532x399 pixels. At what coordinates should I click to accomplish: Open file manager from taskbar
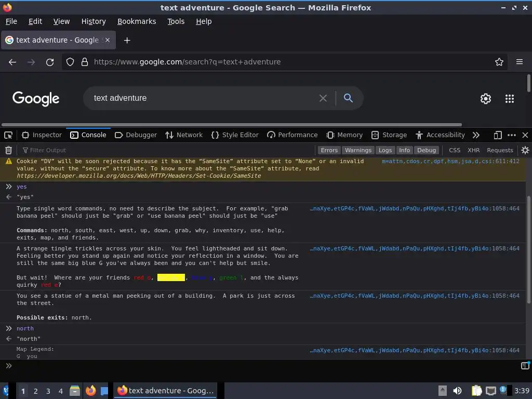(x=75, y=391)
